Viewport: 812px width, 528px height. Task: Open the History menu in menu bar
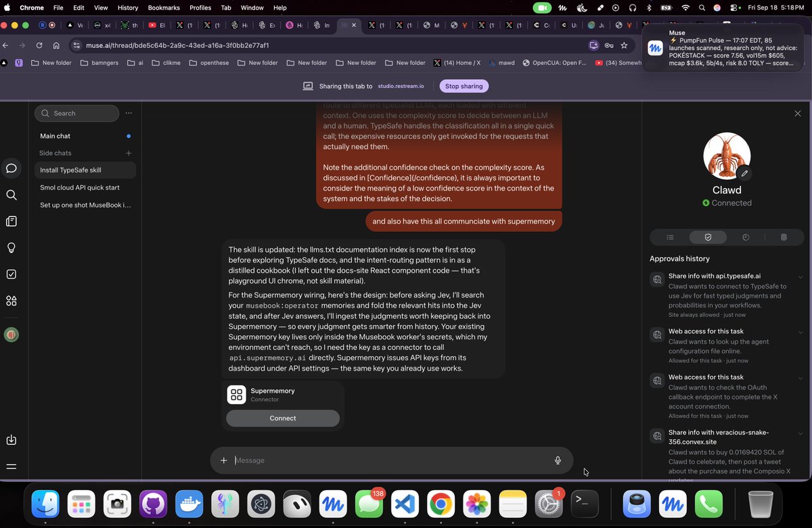tap(128, 7)
